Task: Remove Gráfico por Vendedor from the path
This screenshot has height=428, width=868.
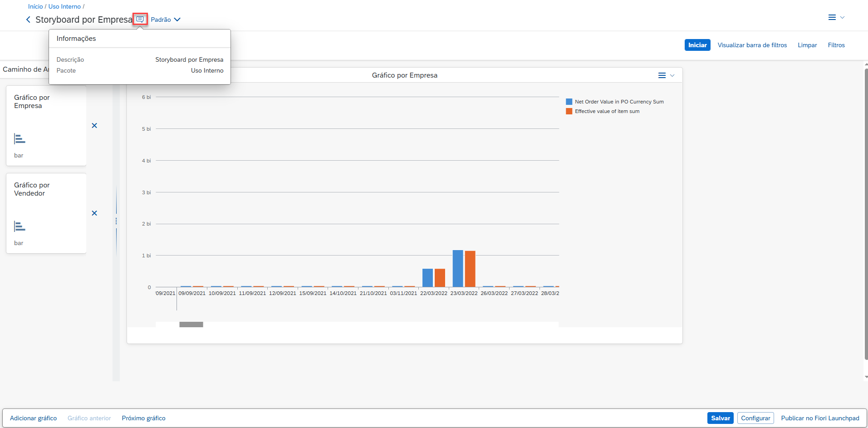Action: click(x=94, y=213)
